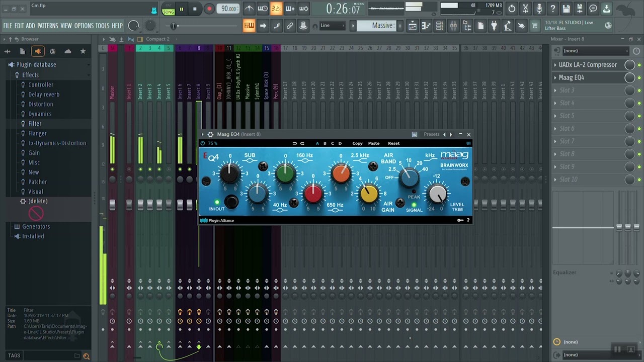This screenshot has height=362, width=644.
Task: Open the content library shopping cart
Action: (x=535, y=26)
